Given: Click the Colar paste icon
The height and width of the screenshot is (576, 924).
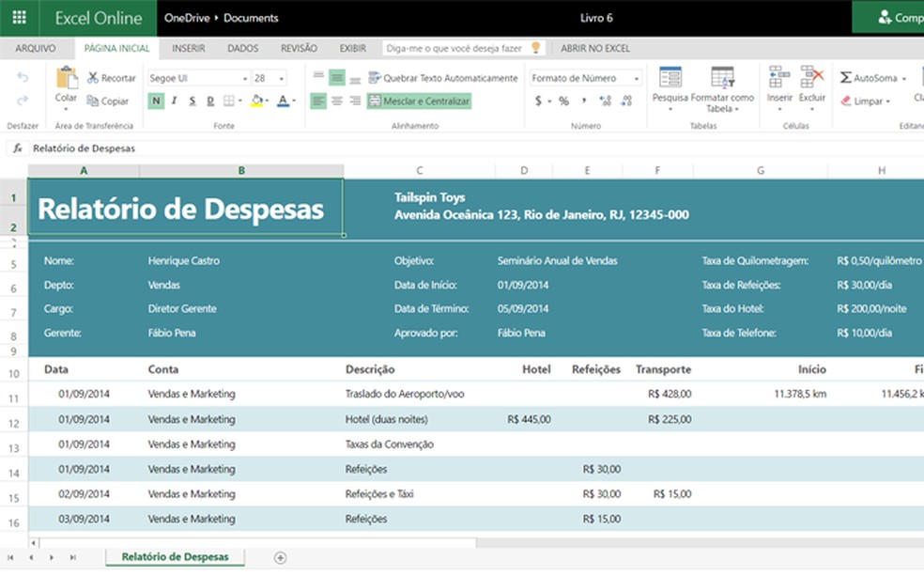Looking at the screenshot, I should point(66,79).
